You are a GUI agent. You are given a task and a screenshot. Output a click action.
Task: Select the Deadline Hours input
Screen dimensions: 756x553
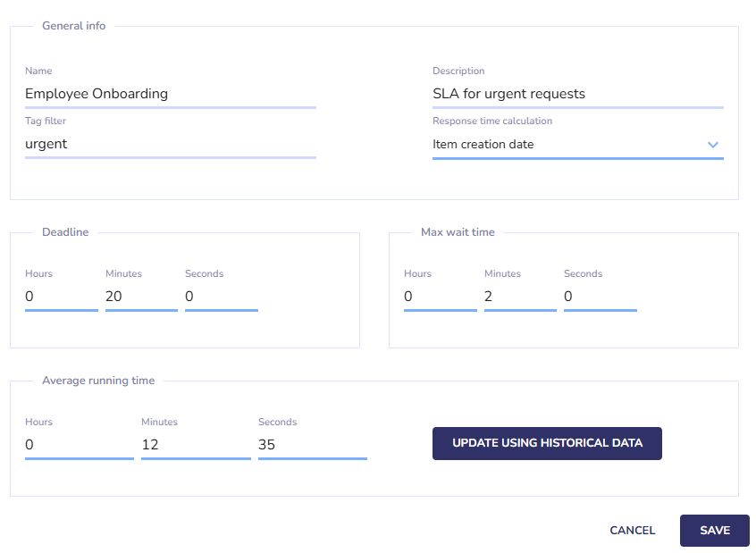62,297
